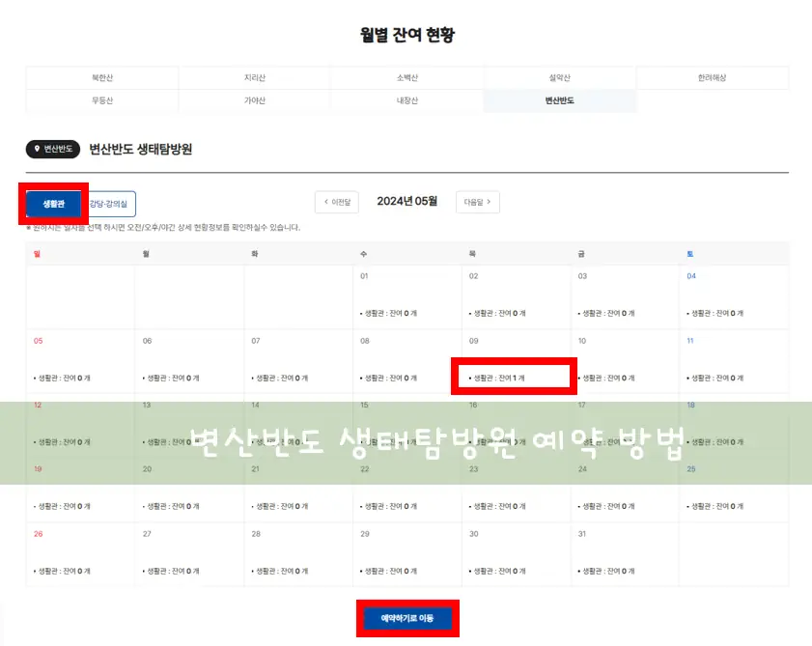Click the blue Saturday date 04

pyautogui.click(x=689, y=275)
